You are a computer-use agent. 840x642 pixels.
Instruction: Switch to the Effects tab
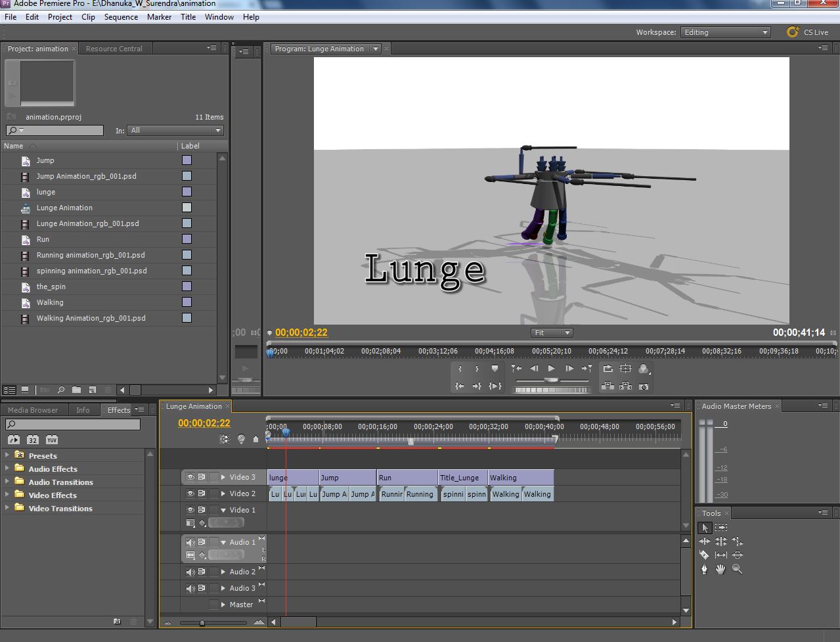120,409
